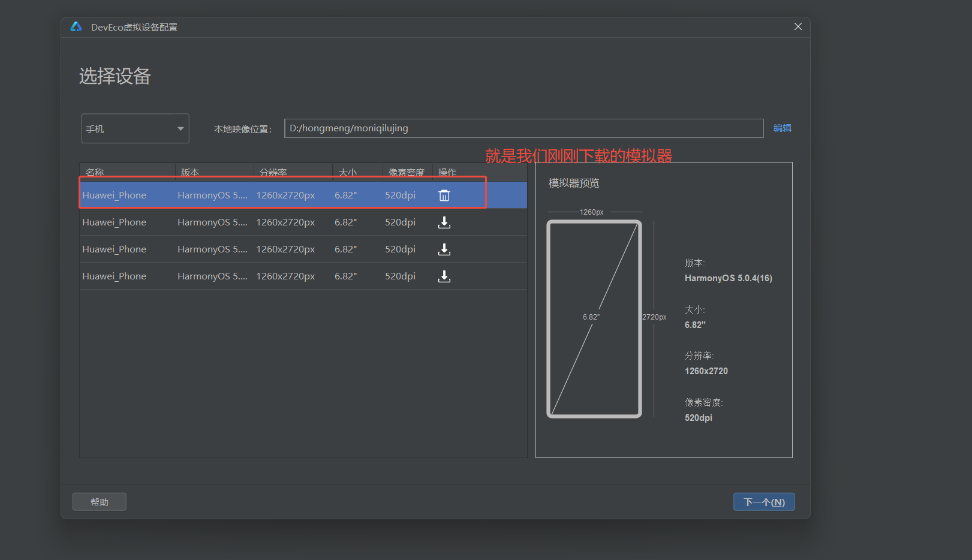Click the 本地映像位置 path field

coord(523,128)
